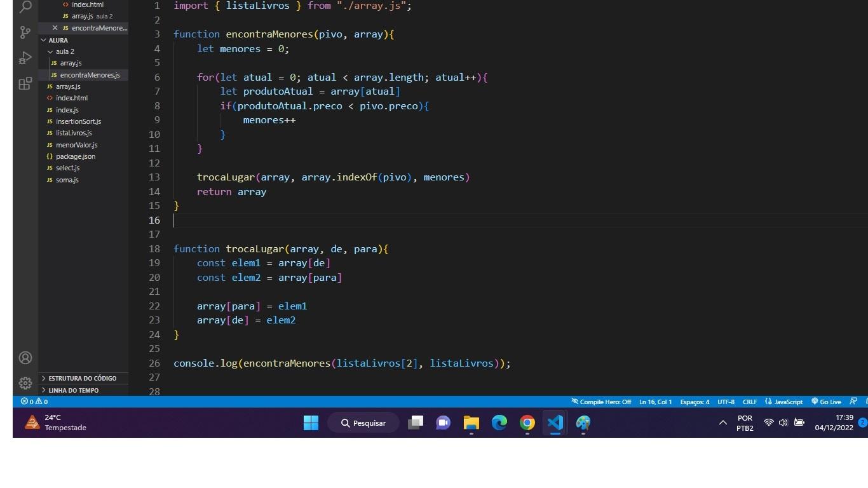Open clock and calendar 17:39

834,423
